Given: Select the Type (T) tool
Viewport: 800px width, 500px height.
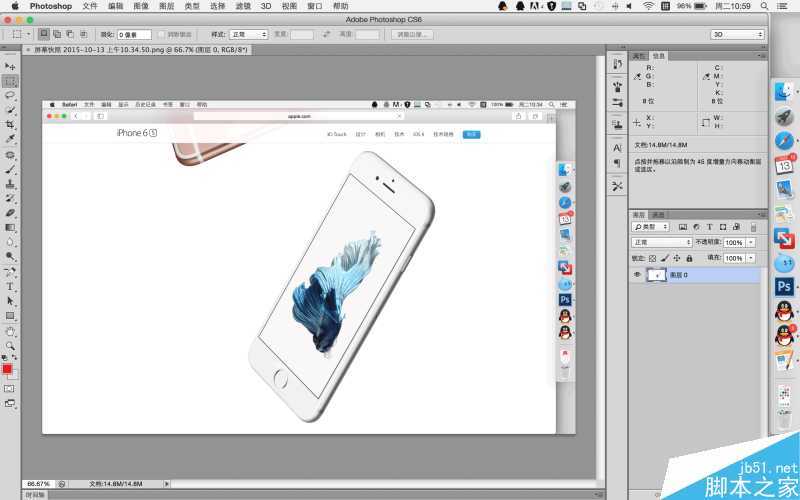Looking at the screenshot, I should pyautogui.click(x=10, y=286).
